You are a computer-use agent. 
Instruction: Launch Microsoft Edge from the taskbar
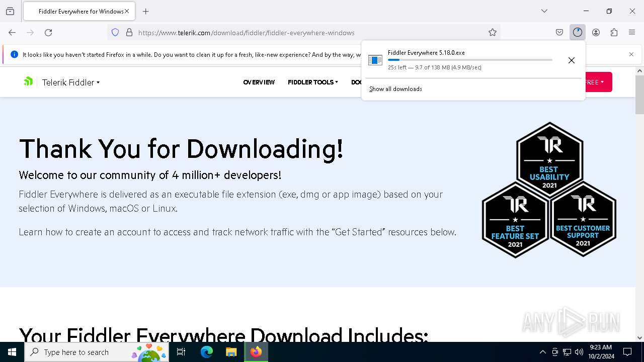(x=207, y=352)
